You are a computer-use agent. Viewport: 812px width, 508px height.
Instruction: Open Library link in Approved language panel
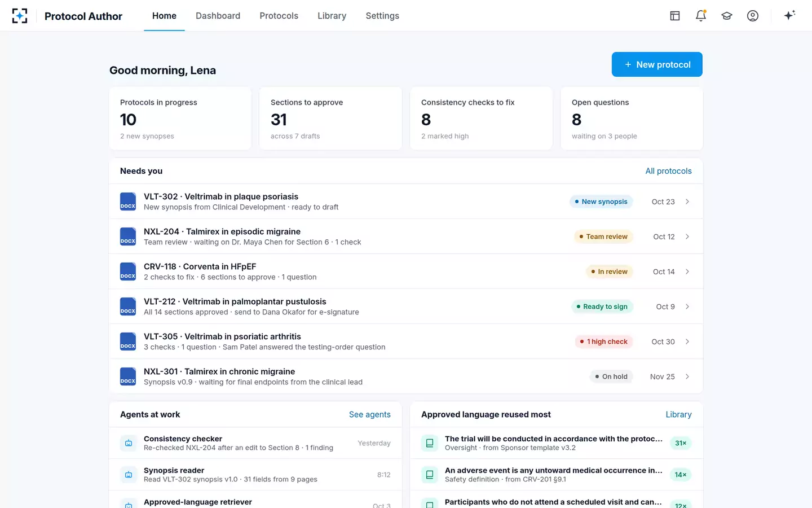coord(678,414)
